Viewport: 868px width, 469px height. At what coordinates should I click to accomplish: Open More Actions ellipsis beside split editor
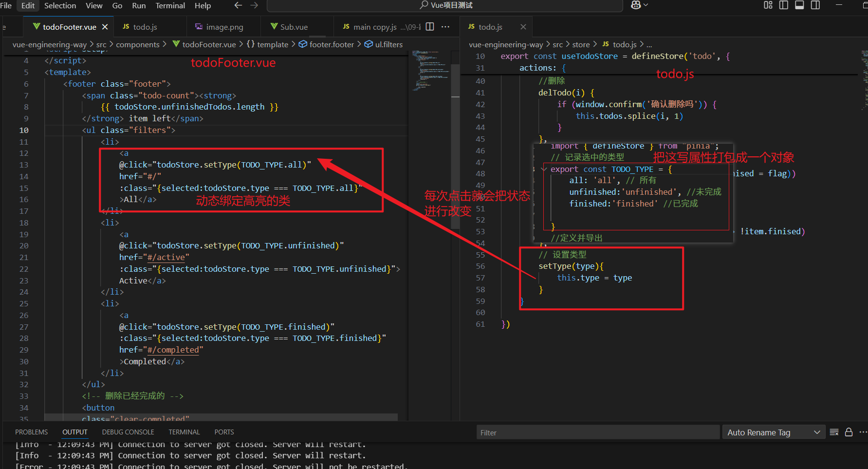(x=445, y=27)
